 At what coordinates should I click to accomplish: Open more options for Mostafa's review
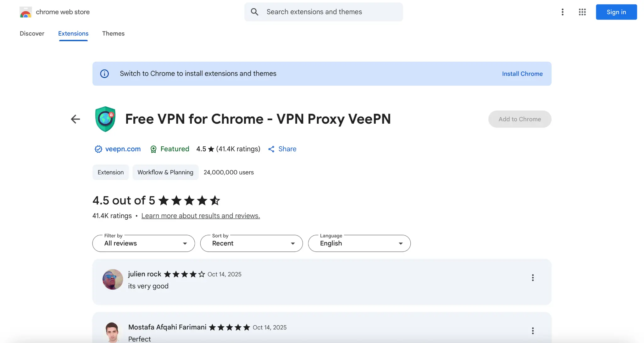(x=533, y=331)
